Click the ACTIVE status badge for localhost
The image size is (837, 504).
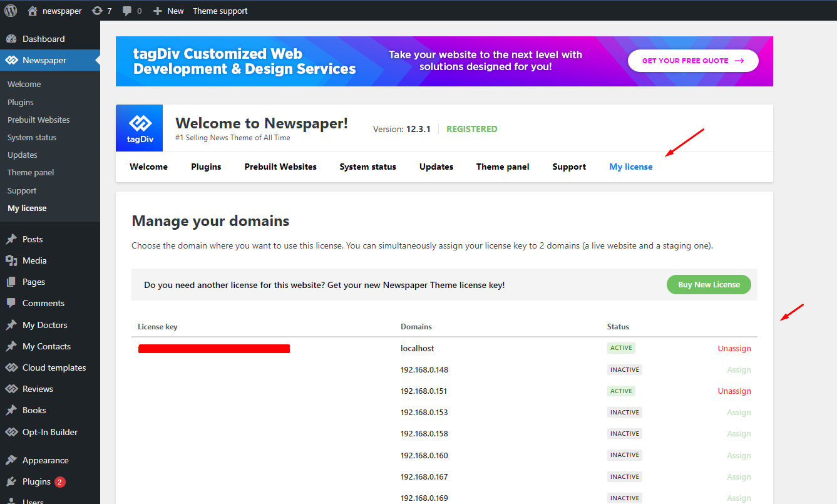point(621,348)
